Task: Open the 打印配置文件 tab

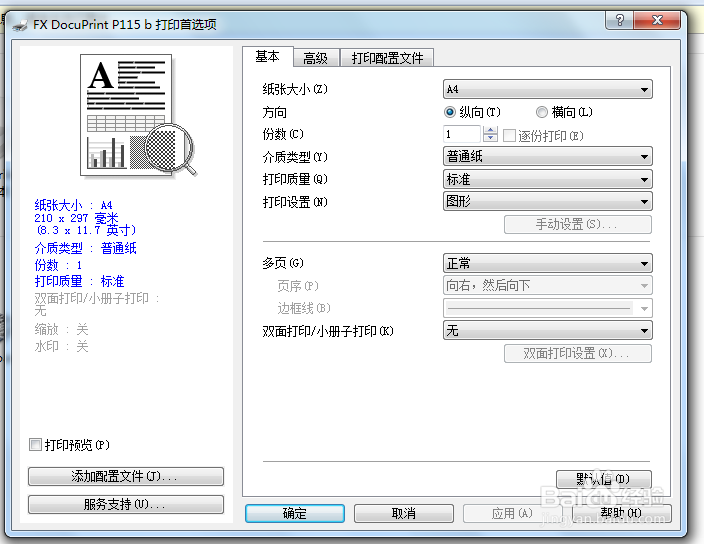Action: 387,58
